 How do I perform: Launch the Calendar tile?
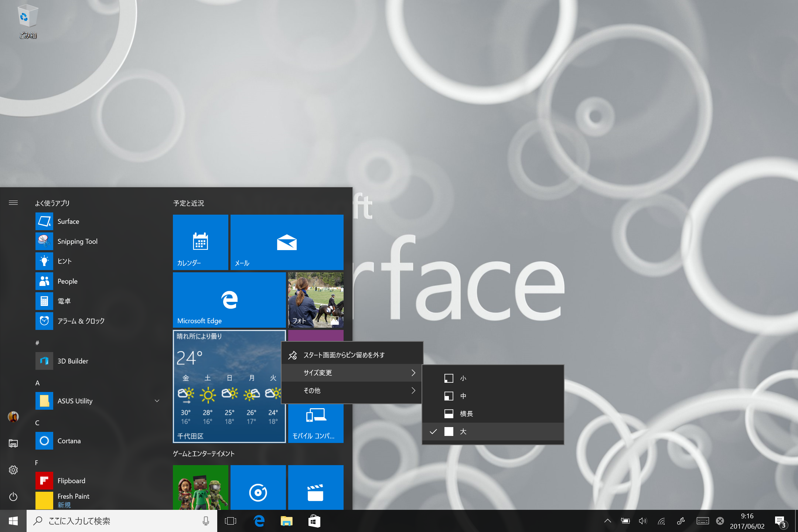[x=200, y=242]
